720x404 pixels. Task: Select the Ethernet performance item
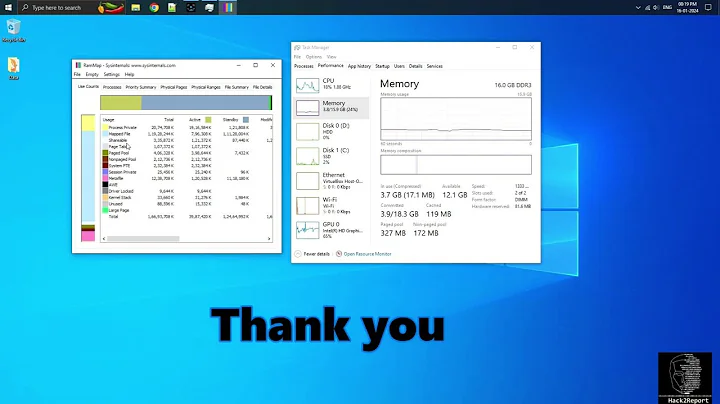331,181
